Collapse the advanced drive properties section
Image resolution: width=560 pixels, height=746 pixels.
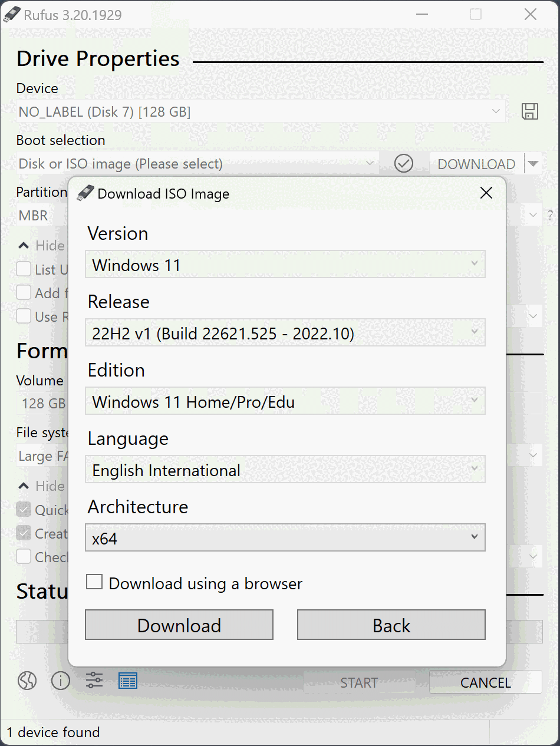click(22, 245)
